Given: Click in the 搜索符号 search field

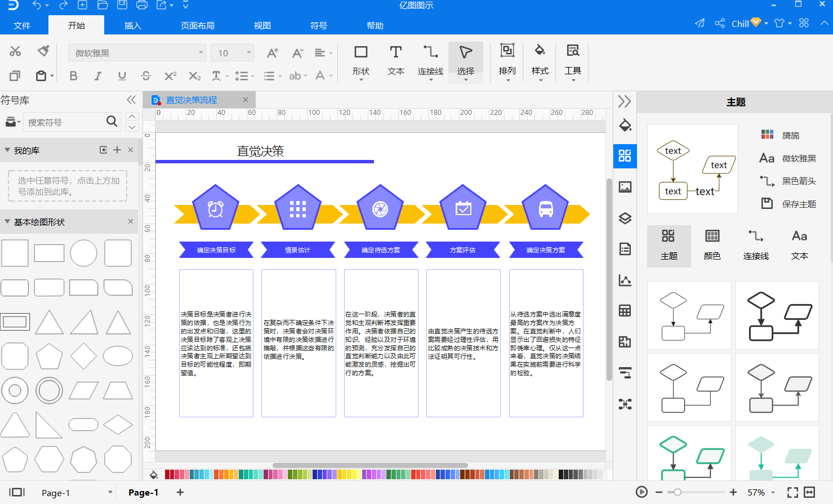Looking at the screenshot, I should pyautogui.click(x=64, y=122).
